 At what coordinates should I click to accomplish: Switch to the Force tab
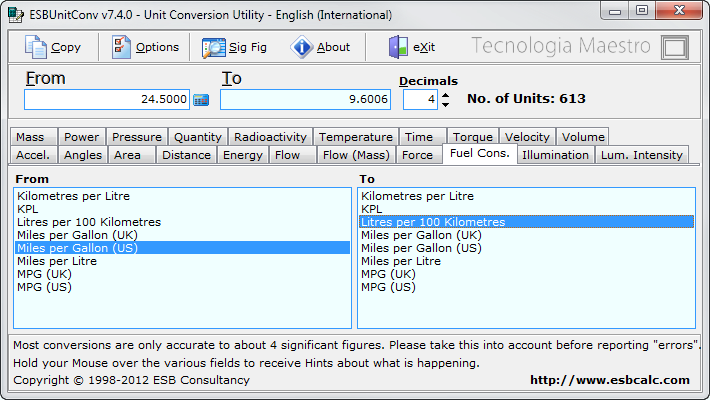(419, 155)
